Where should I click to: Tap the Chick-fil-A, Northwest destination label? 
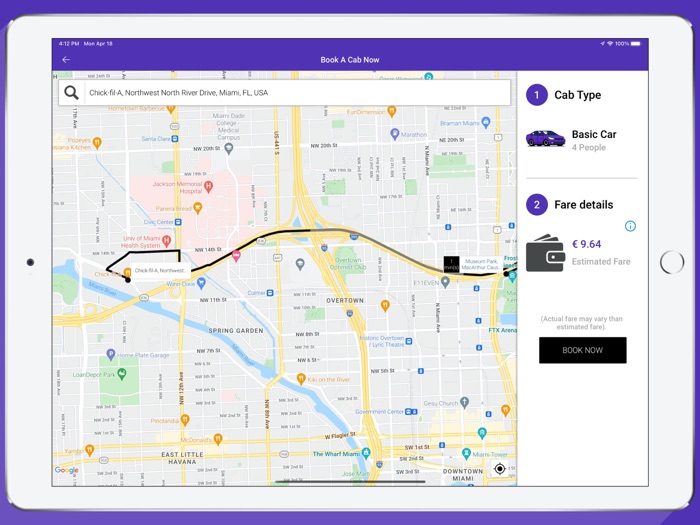160,270
